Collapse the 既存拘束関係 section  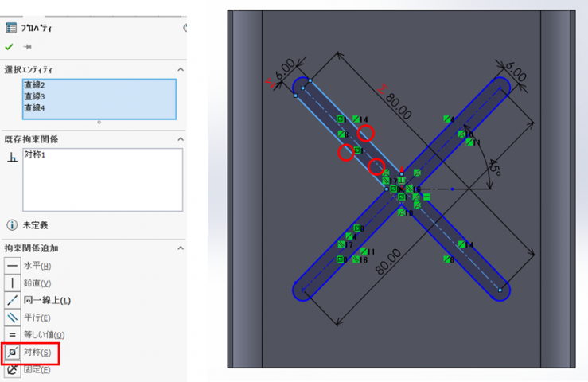pos(180,140)
